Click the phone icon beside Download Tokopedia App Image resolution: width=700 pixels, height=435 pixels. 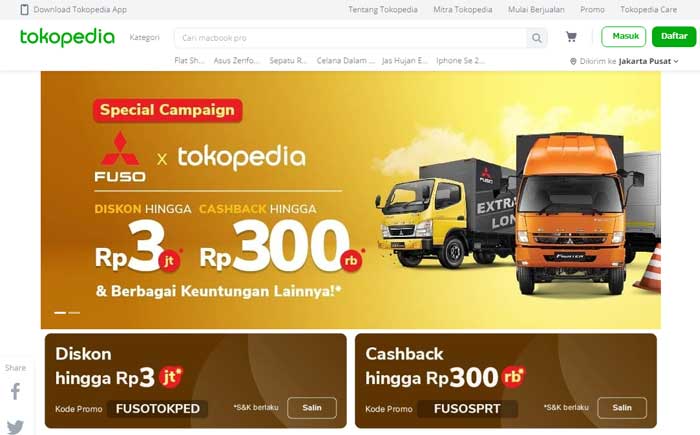[25, 9]
